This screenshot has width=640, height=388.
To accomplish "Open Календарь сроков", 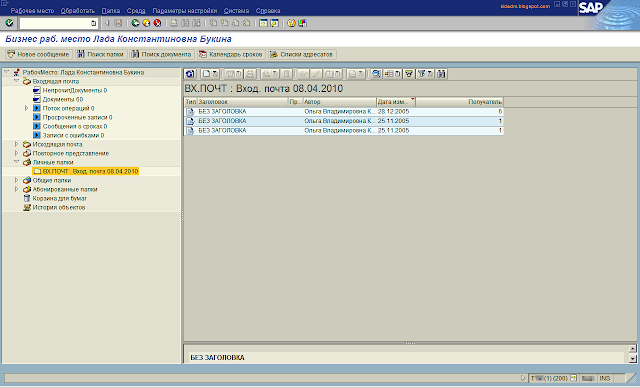I will coord(231,54).
